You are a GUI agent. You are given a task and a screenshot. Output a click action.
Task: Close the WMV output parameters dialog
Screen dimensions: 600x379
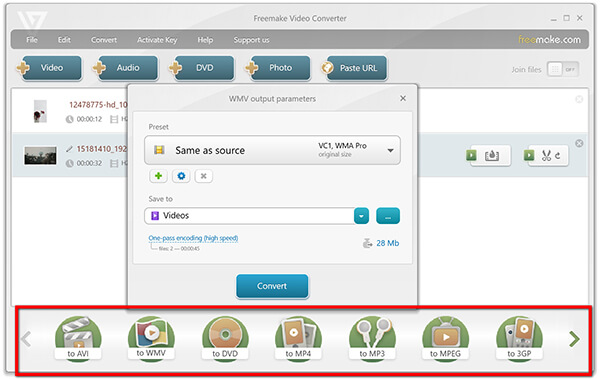coord(403,98)
